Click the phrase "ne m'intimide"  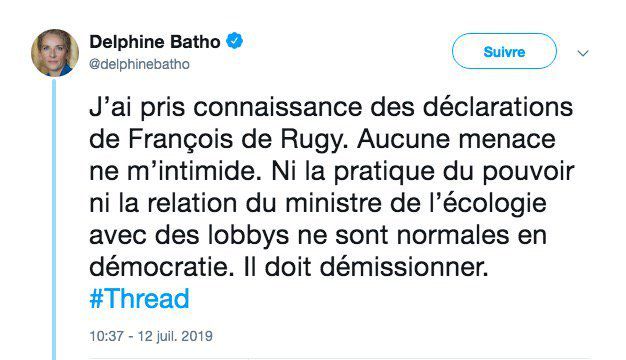(x=172, y=172)
